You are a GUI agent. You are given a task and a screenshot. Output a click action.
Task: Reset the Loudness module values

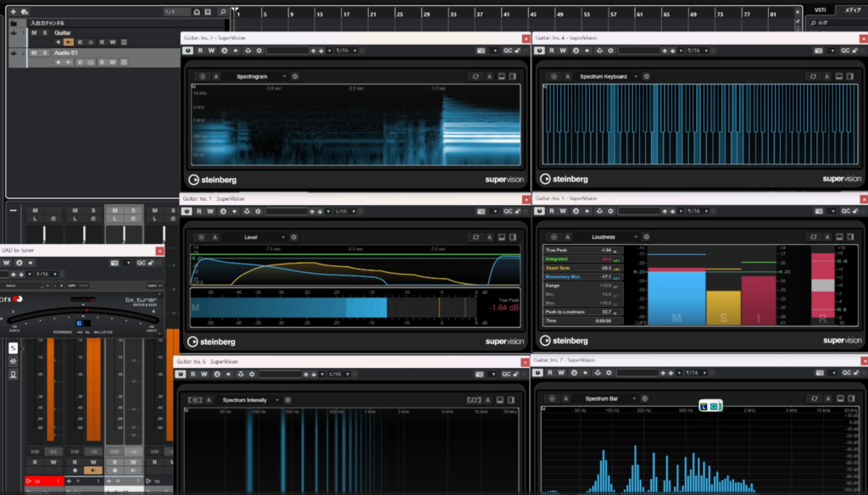[813, 237]
